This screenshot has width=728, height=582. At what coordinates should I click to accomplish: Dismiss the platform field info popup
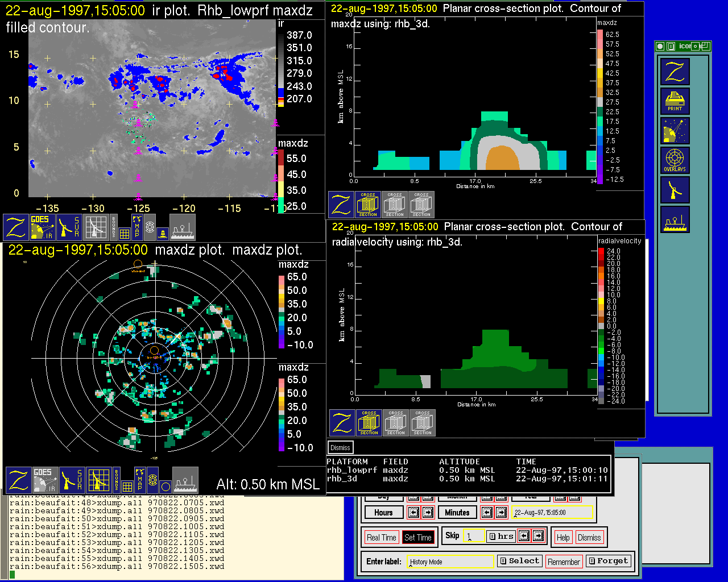click(340, 448)
